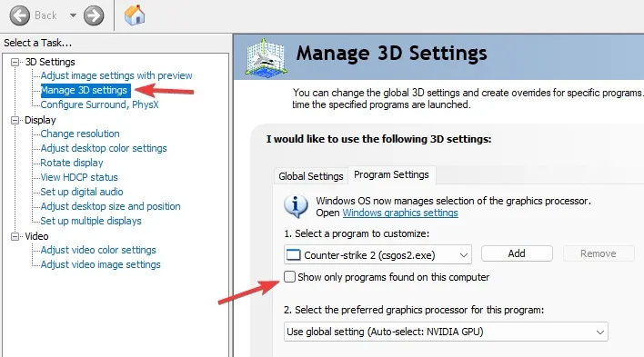Open Adjust desktop size and position

(x=110, y=206)
